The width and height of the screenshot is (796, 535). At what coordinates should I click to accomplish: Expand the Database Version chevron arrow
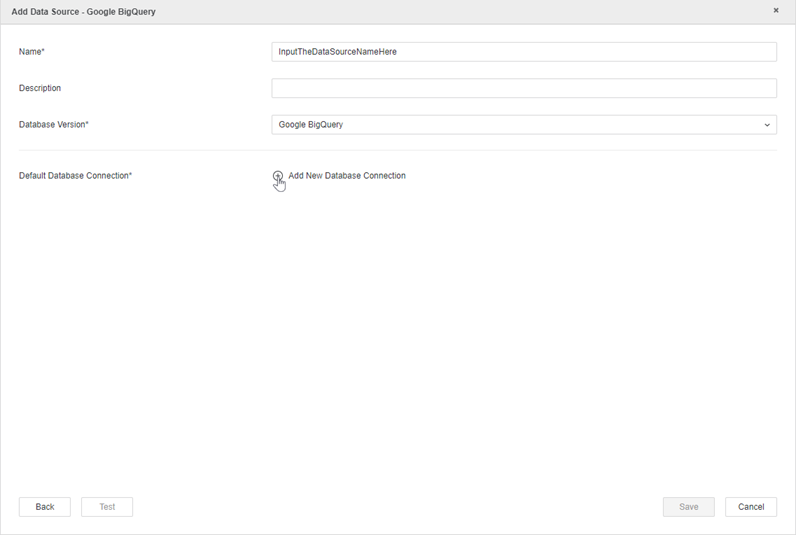[x=767, y=125]
